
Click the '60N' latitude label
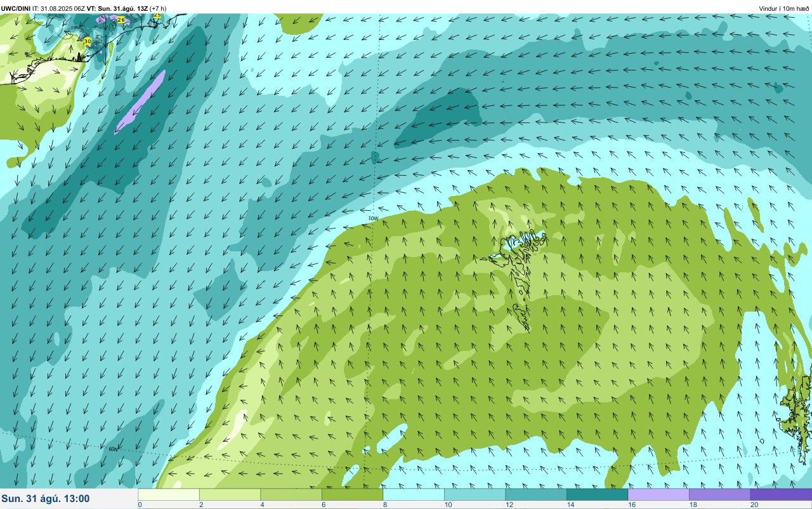114,449
